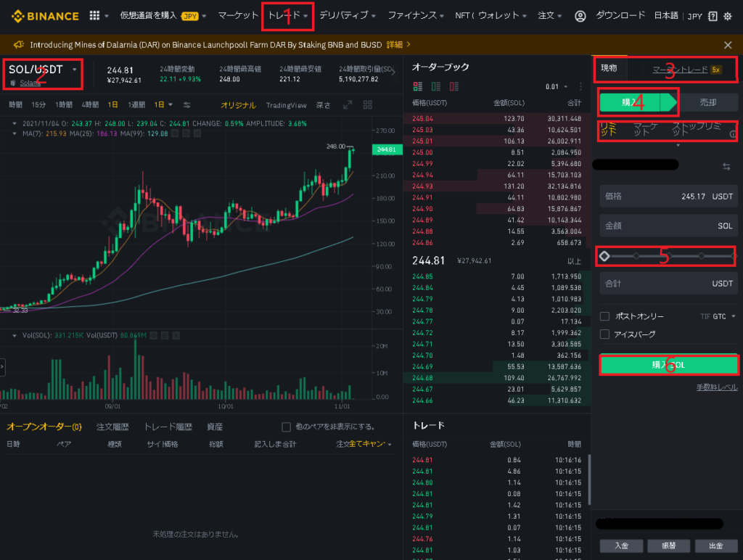Show bids-only order book view
Screen dimensions: 743x560
tap(436, 86)
